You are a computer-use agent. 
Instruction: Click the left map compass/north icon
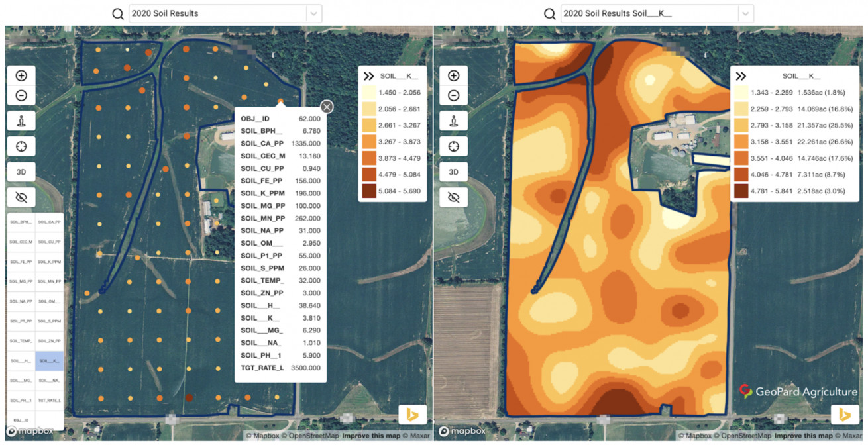click(21, 121)
